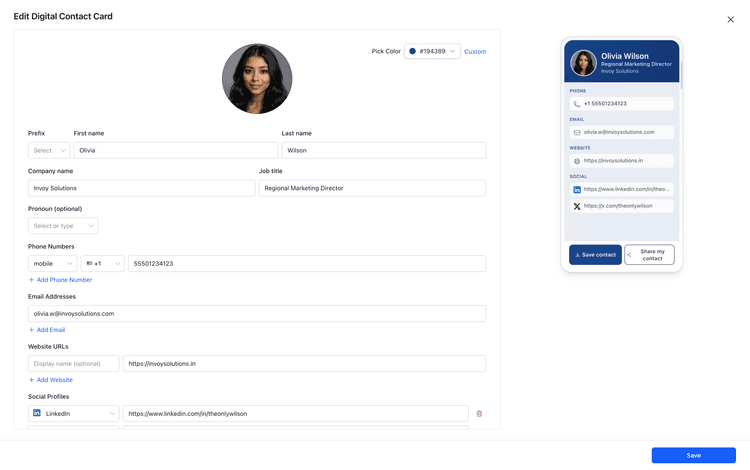Click the globe website icon in preview
This screenshot has width=750, height=470.
point(577,161)
